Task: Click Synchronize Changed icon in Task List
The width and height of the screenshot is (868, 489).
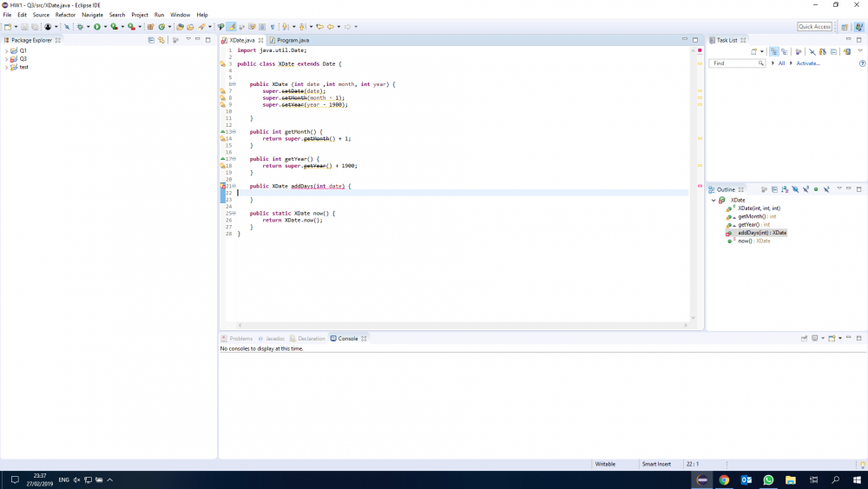Action: pos(847,51)
